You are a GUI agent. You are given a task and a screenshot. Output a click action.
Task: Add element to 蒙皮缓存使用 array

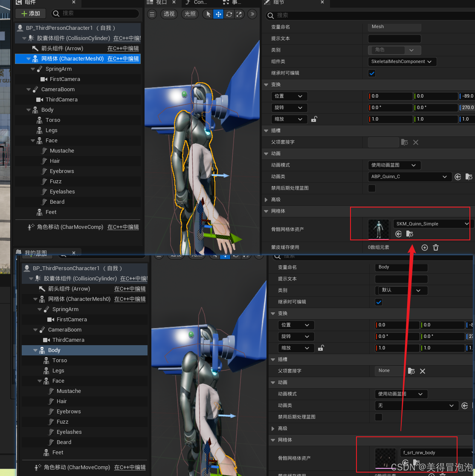425,248
